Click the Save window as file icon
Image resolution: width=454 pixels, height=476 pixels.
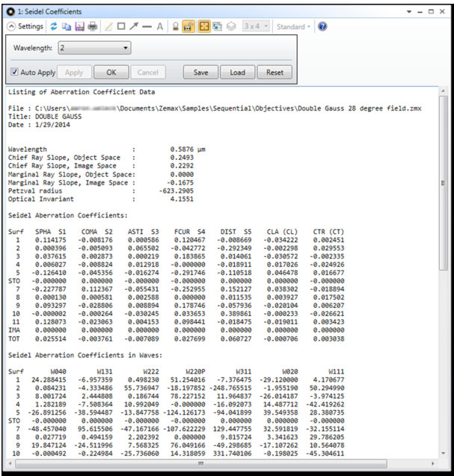pos(79,27)
